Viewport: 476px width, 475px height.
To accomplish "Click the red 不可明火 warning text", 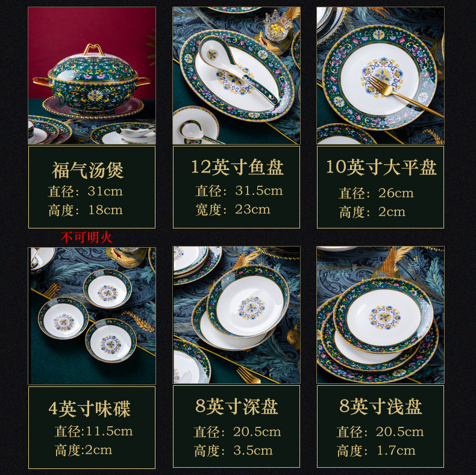I will pyautogui.click(x=87, y=237).
